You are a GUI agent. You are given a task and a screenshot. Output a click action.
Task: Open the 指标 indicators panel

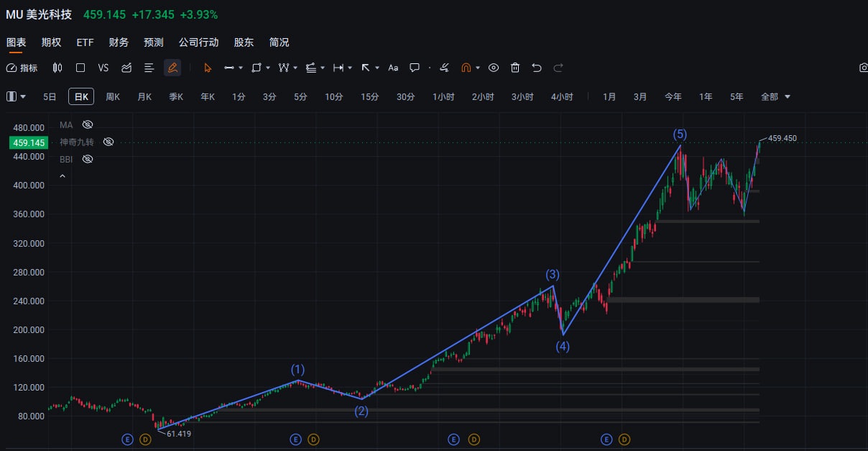click(x=22, y=68)
